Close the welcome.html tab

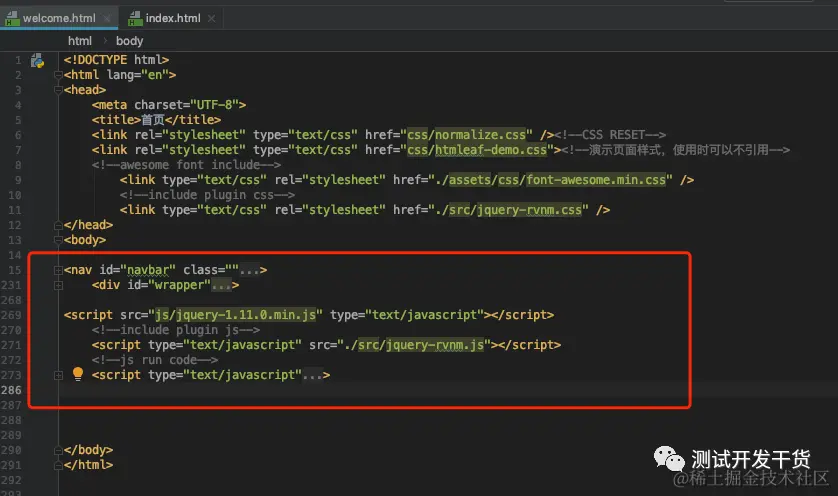[107, 19]
